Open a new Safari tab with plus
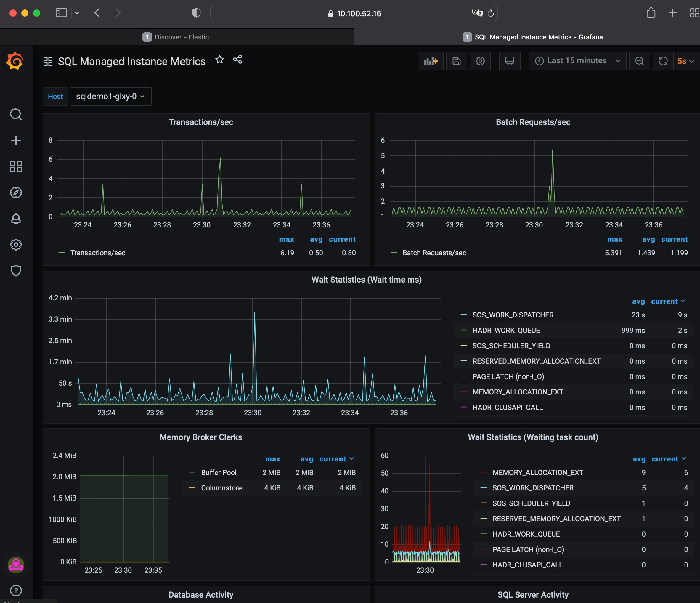This screenshot has width=700, height=603. [673, 13]
